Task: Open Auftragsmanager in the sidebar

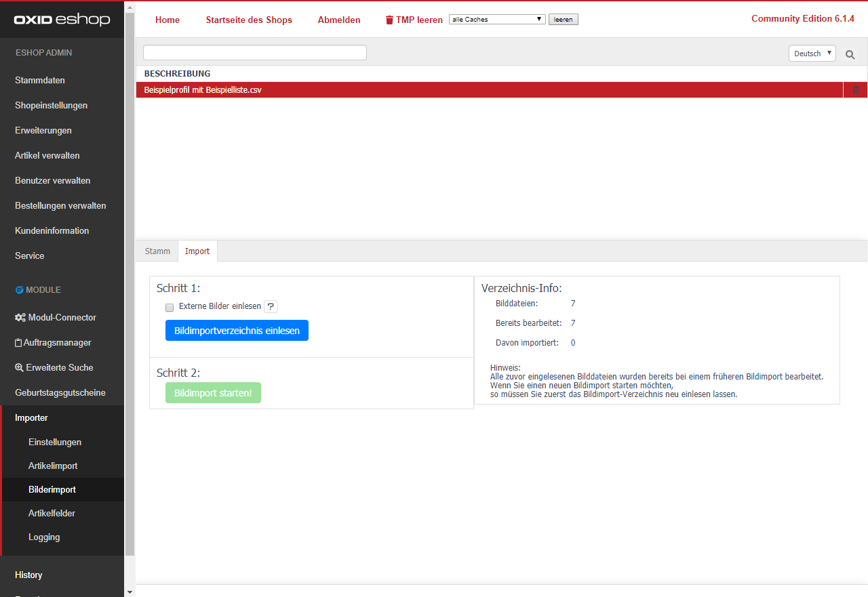Action: click(53, 342)
